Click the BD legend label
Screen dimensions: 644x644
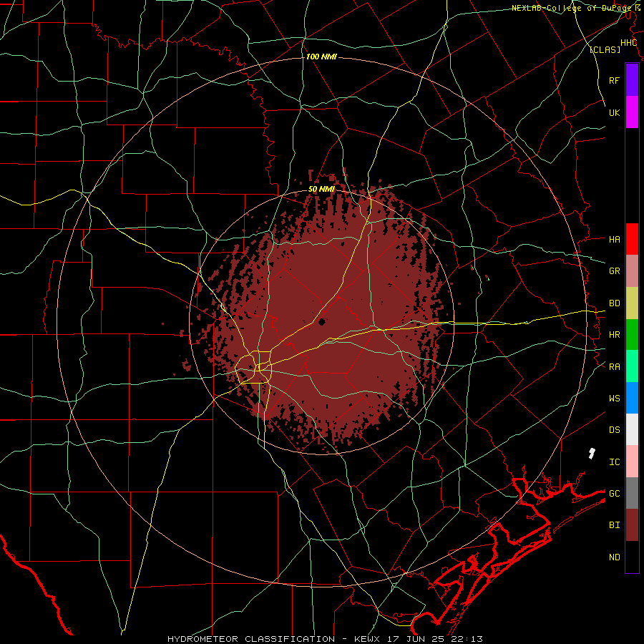click(x=614, y=303)
